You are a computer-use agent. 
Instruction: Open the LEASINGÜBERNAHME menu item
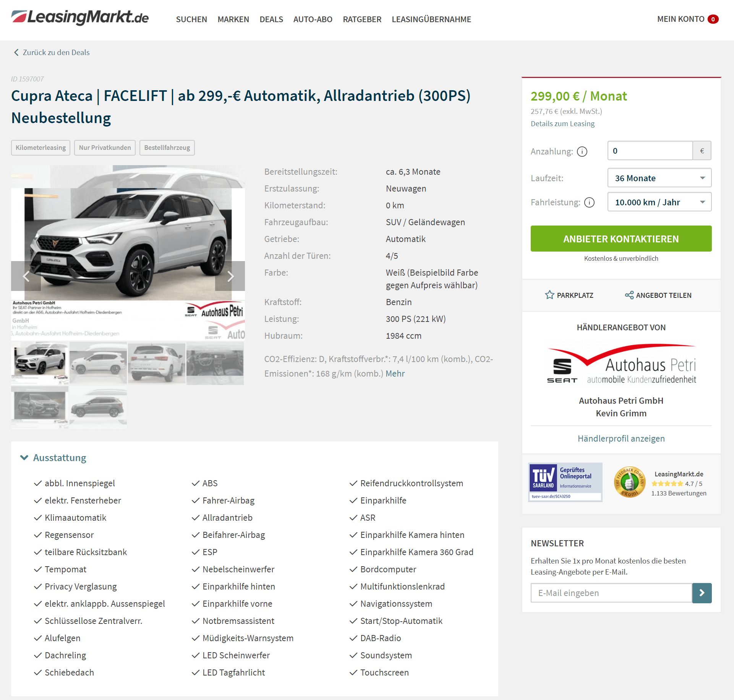[431, 19]
